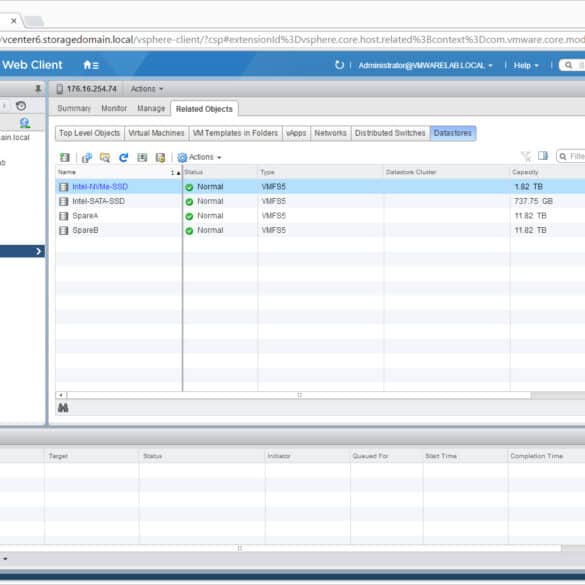Viewport: 585px width, 585px height.
Task: Click the blue refresh arrow toolbar icon
Action: pos(123,157)
